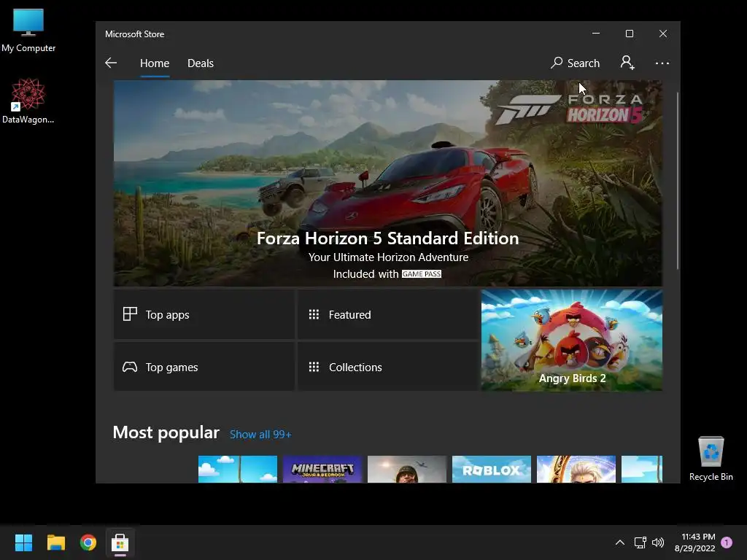Click Show all 99+ link
Image resolution: width=747 pixels, height=560 pixels.
[260, 435]
